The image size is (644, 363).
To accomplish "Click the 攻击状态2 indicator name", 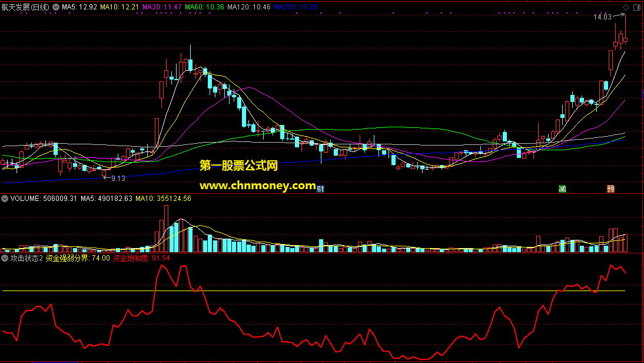I will pyautogui.click(x=26, y=258).
